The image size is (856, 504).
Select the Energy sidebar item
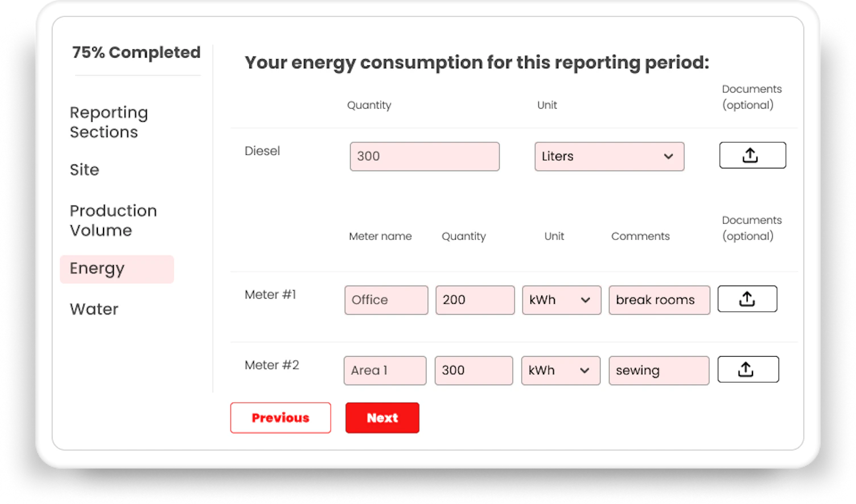[116, 268]
